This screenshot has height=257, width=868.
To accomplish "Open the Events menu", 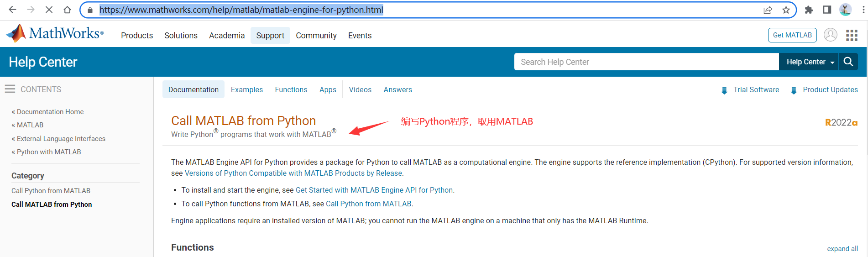I will pos(360,36).
